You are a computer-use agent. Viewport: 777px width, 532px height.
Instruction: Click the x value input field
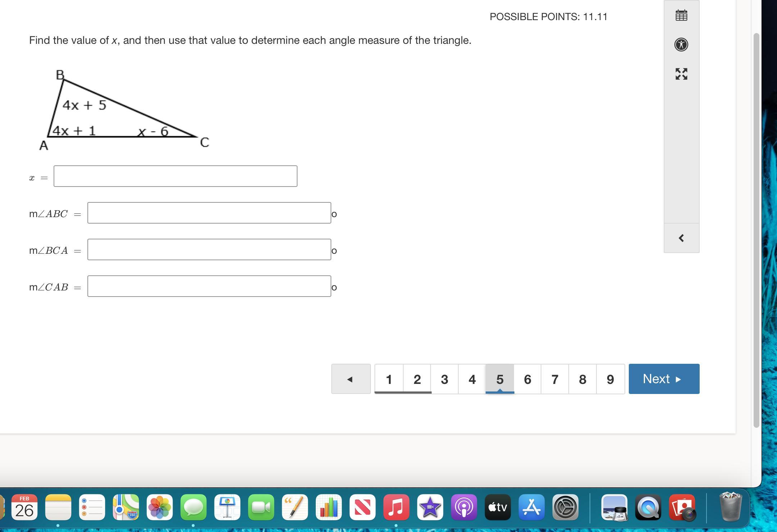(x=176, y=176)
